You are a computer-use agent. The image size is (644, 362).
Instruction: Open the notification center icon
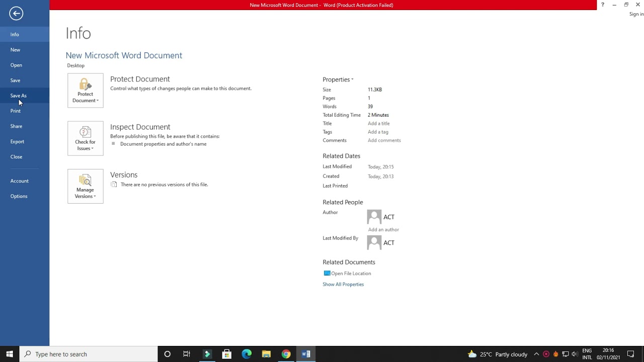tap(630, 354)
